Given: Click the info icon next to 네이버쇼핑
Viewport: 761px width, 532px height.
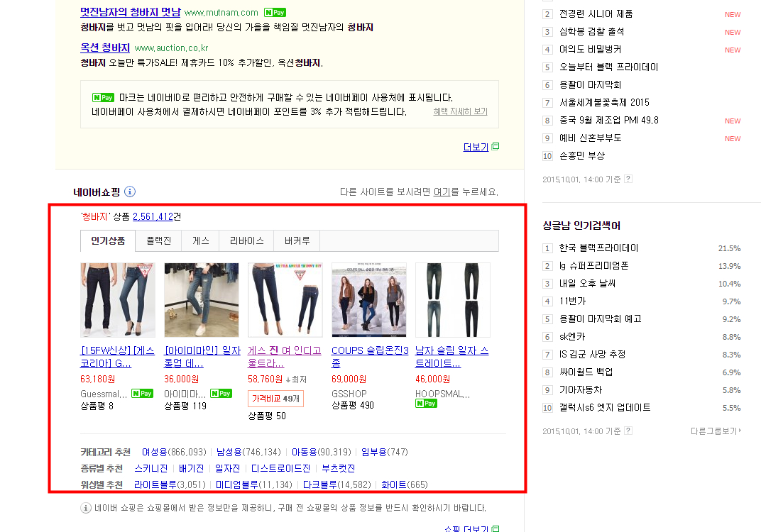Looking at the screenshot, I should pos(130,192).
